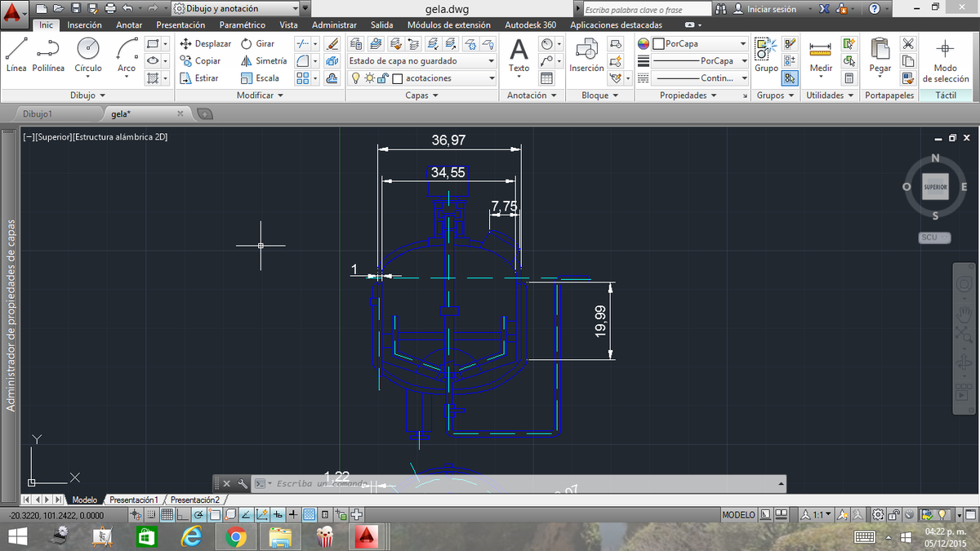Toggle grid display in status bar
The width and height of the screenshot is (980, 551).
[167, 515]
